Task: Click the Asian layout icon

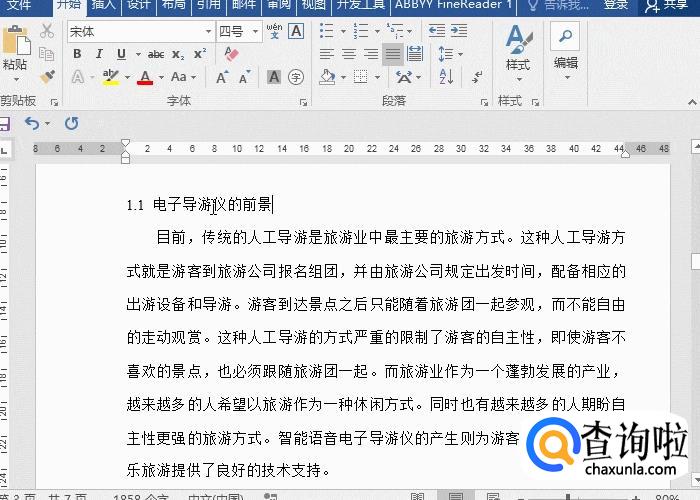Action: (404, 77)
